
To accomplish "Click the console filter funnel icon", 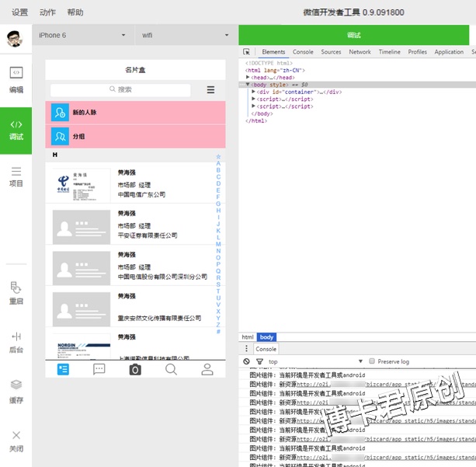I will [259, 361].
